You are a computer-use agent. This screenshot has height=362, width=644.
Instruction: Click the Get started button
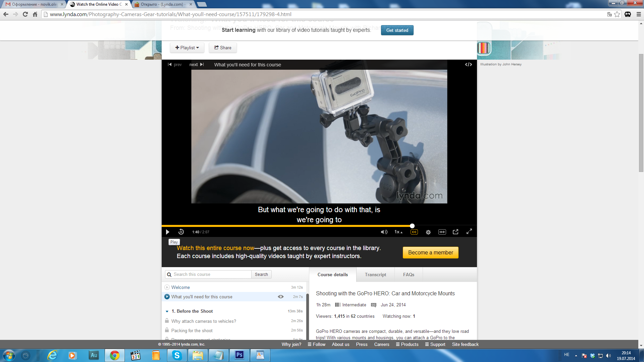[397, 30]
